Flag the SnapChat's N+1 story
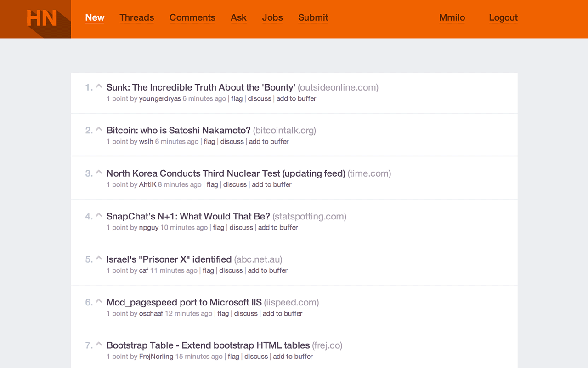The height and width of the screenshot is (368, 588). click(219, 228)
